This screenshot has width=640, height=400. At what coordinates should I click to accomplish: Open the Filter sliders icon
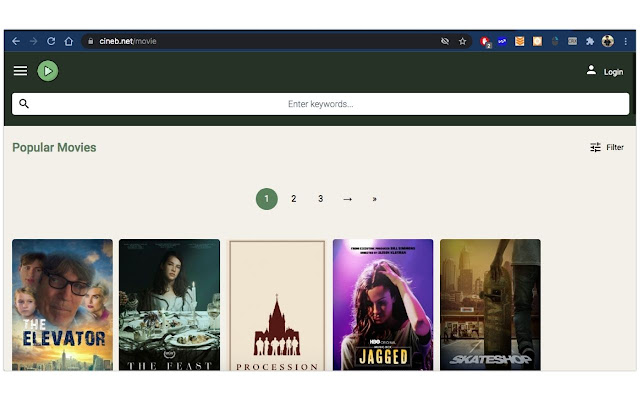pyautogui.click(x=596, y=147)
